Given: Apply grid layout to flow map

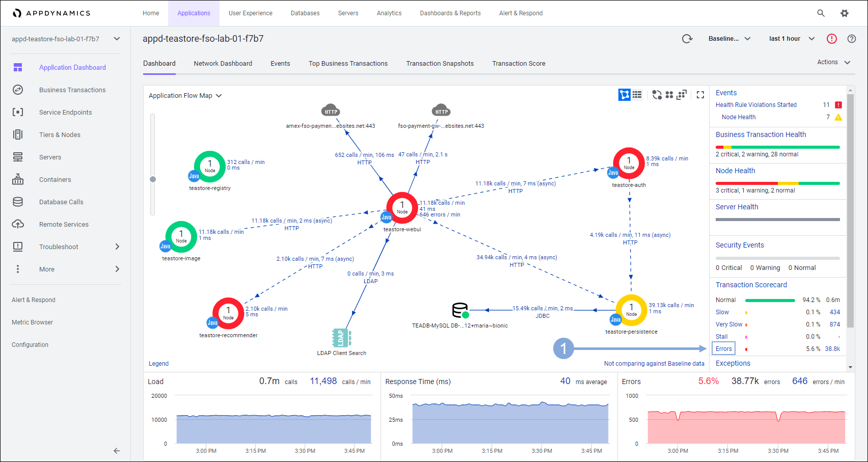Looking at the screenshot, I should pos(669,95).
